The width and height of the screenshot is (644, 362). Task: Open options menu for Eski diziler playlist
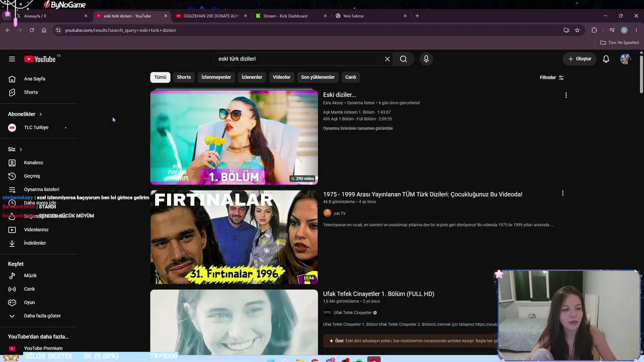[566, 96]
